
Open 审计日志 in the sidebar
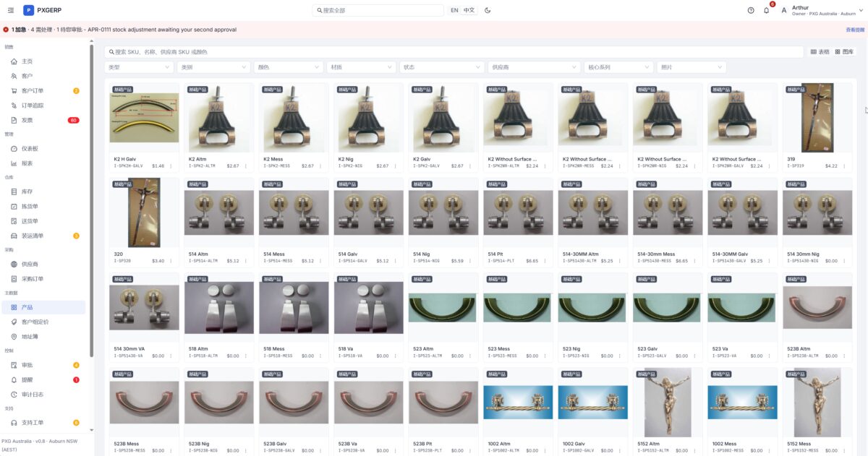(x=43, y=394)
